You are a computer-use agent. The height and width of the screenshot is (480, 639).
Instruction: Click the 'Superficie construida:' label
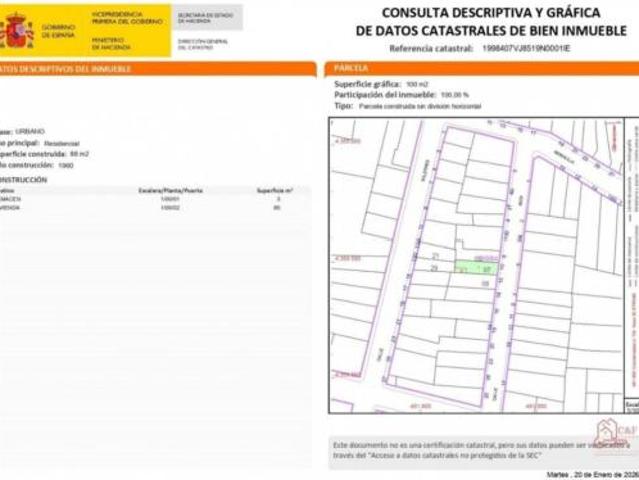[x=33, y=154]
